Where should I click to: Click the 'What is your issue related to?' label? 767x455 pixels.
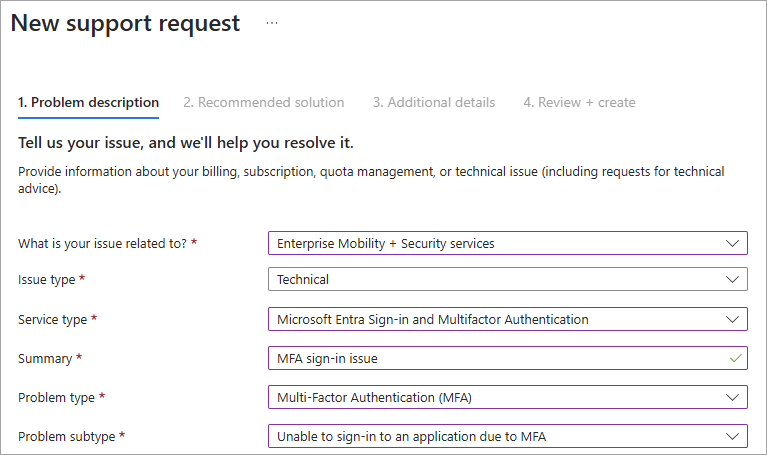[102, 243]
